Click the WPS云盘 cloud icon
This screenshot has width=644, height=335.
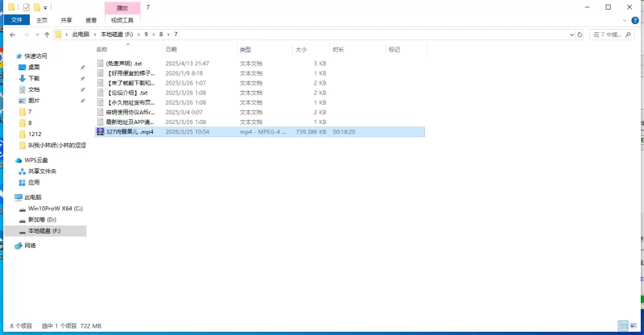coord(19,160)
